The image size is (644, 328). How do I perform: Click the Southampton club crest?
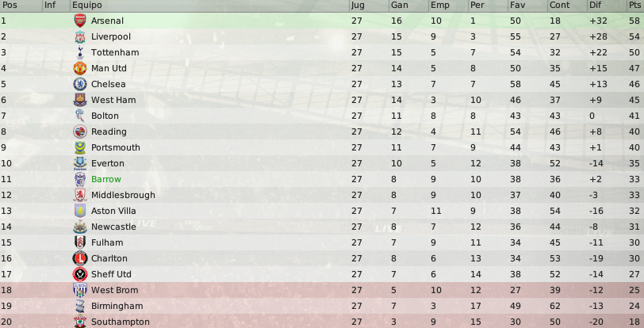[79, 322]
